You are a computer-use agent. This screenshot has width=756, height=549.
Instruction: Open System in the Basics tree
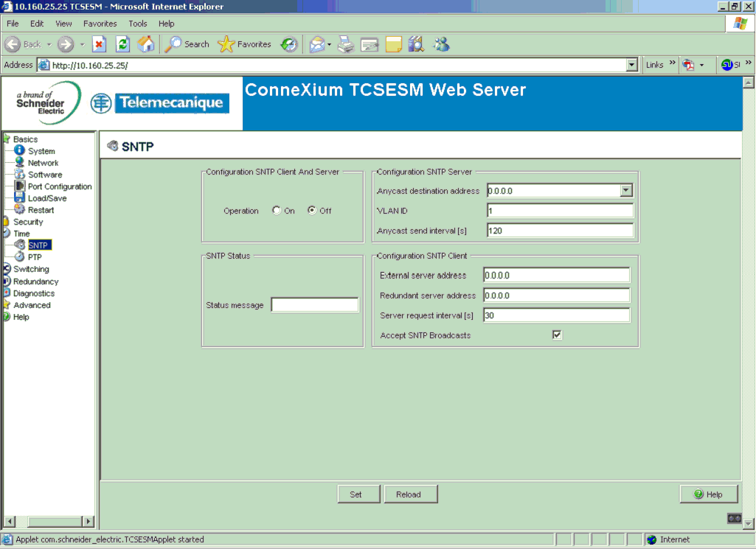point(41,151)
